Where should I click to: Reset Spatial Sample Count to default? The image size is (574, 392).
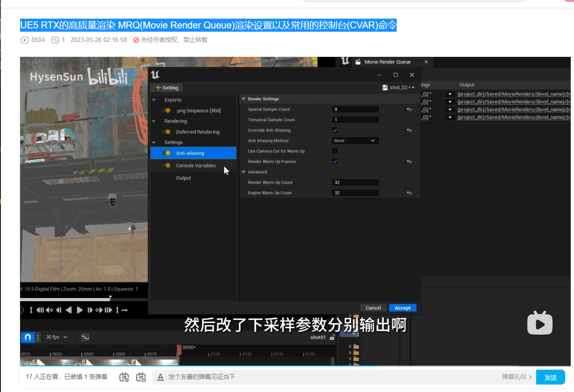(409, 109)
